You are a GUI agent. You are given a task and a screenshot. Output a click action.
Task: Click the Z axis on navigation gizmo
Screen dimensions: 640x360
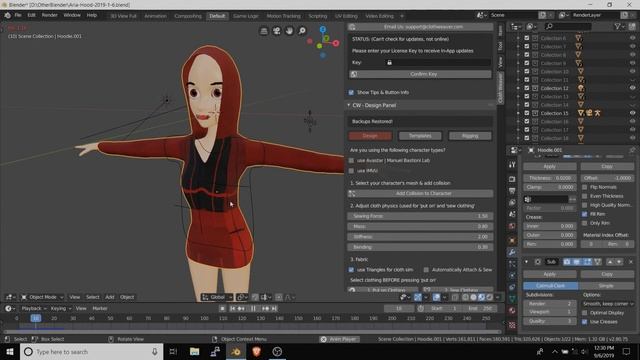point(323,29)
